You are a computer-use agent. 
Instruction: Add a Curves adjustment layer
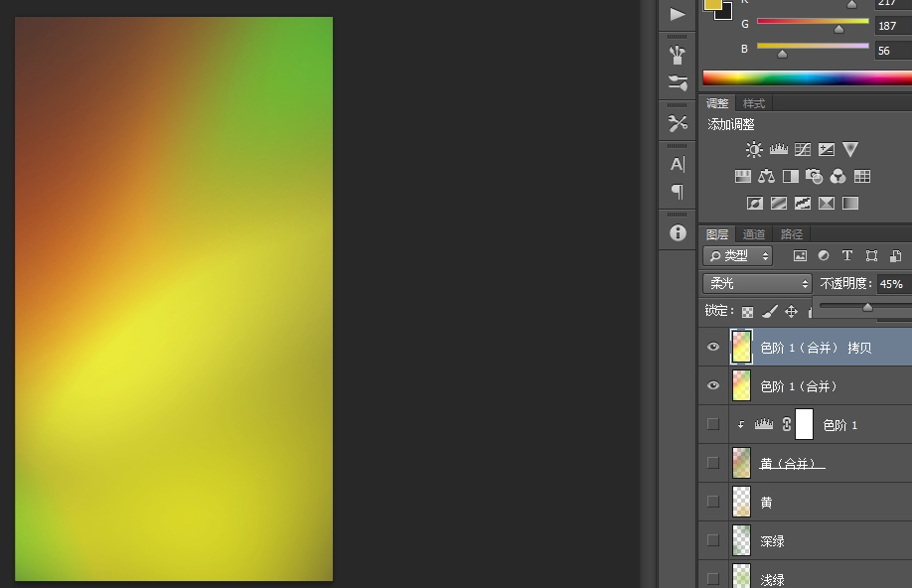point(802,150)
